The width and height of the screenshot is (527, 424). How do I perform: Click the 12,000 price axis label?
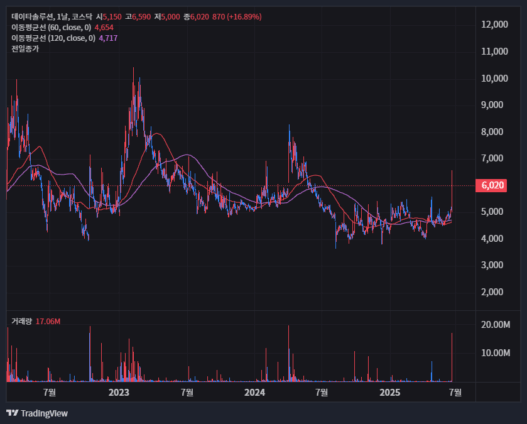[x=494, y=25]
